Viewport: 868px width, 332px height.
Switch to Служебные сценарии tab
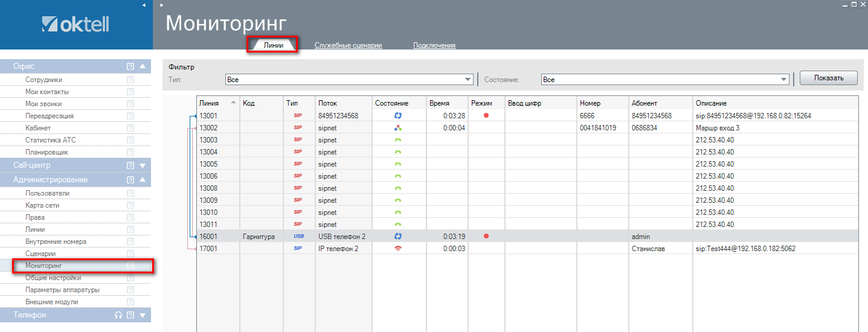(348, 45)
